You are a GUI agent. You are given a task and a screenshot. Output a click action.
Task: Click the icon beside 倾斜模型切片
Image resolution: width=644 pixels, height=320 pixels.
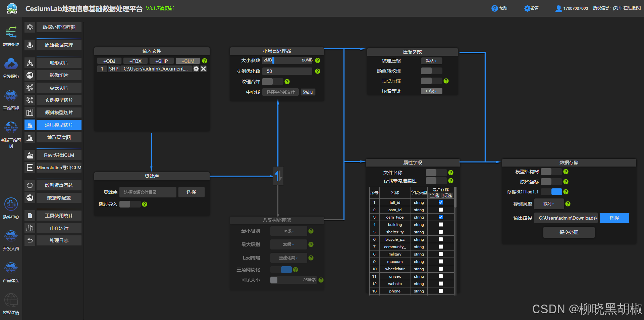click(x=30, y=112)
